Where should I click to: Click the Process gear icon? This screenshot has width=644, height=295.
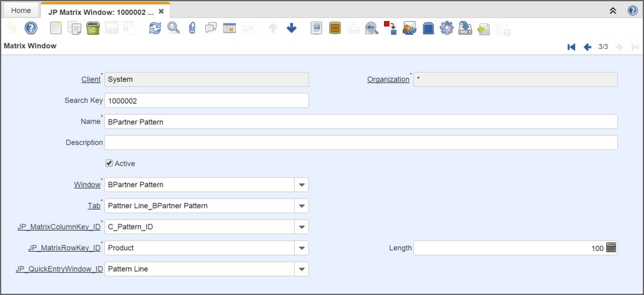pos(446,29)
